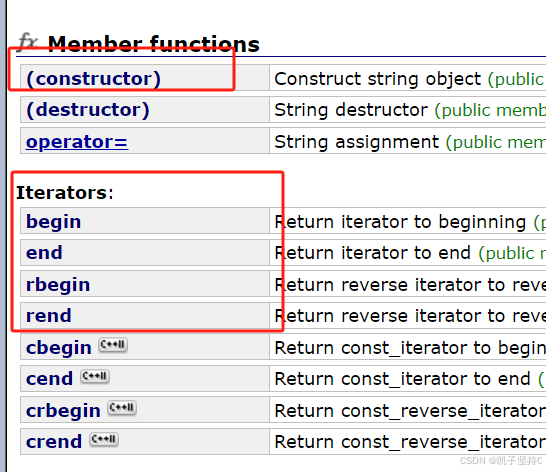The width and height of the screenshot is (546, 472).
Task: Click the C++11 badge next to crend
Action: (x=104, y=439)
